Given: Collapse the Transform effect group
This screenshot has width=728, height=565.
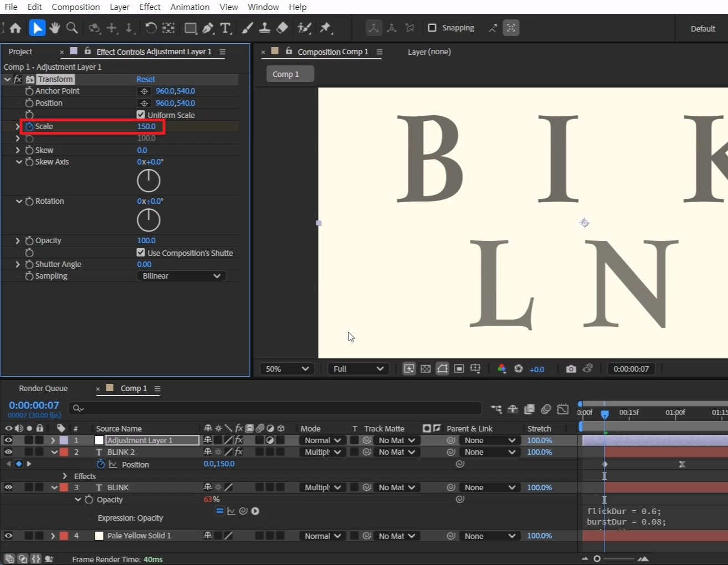Looking at the screenshot, I should click(7, 79).
